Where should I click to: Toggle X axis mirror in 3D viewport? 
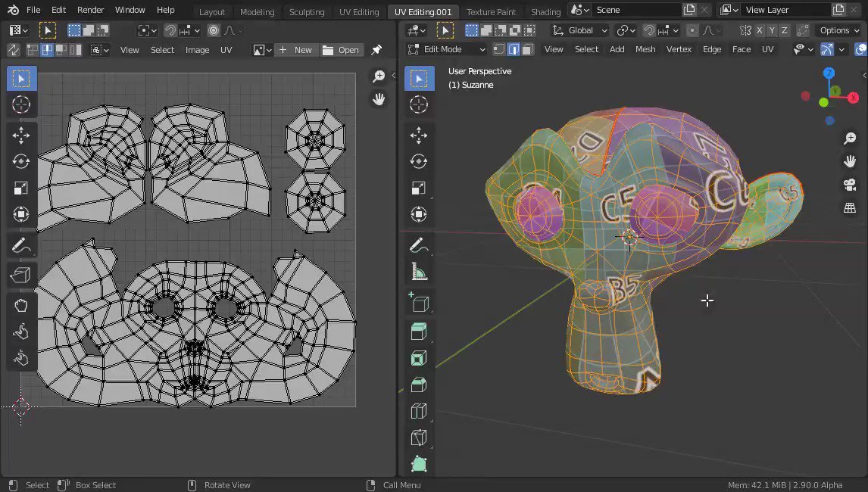pos(760,30)
